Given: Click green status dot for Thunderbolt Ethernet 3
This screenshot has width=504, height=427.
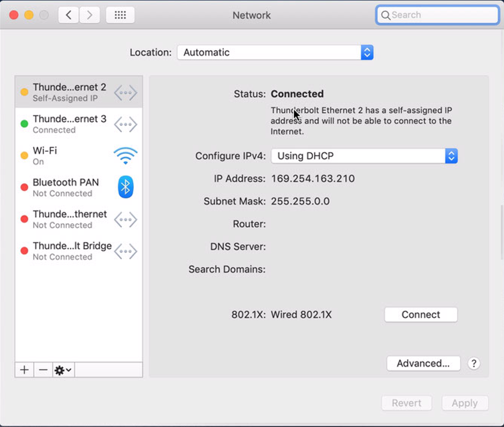Looking at the screenshot, I should point(24,124).
